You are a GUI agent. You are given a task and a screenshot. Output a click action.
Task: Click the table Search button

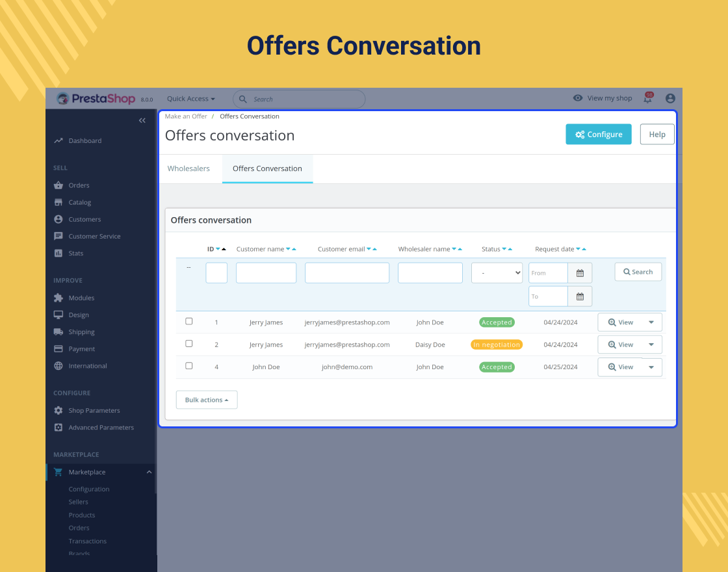coord(638,272)
